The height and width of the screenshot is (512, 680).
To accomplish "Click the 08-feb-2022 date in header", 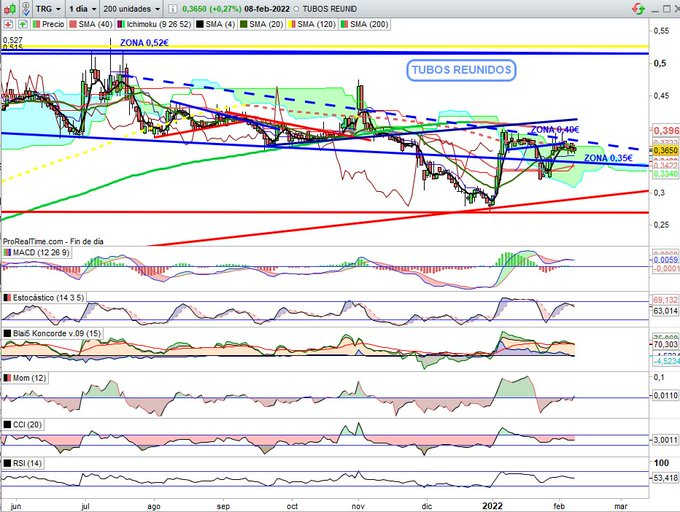I will [x=268, y=9].
